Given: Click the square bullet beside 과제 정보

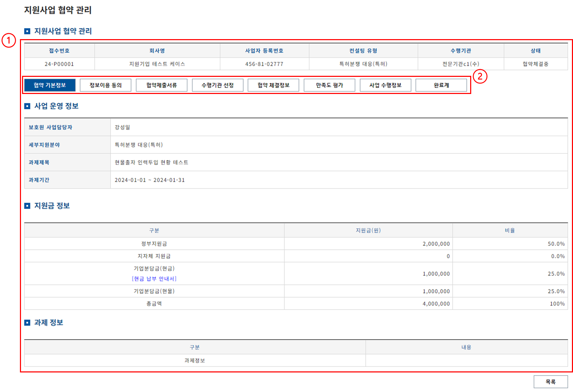Looking at the screenshot, I should (x=27, y=323).
